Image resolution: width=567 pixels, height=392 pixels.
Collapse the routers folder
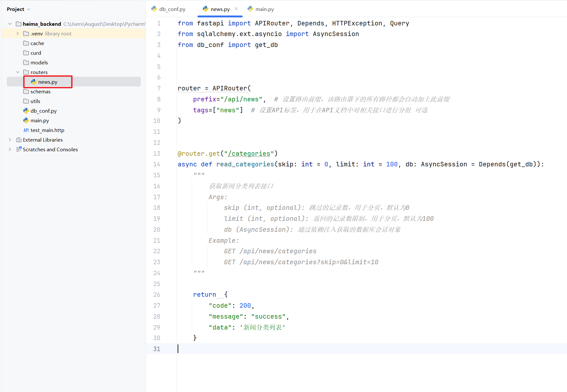click(x=18, y=72)
